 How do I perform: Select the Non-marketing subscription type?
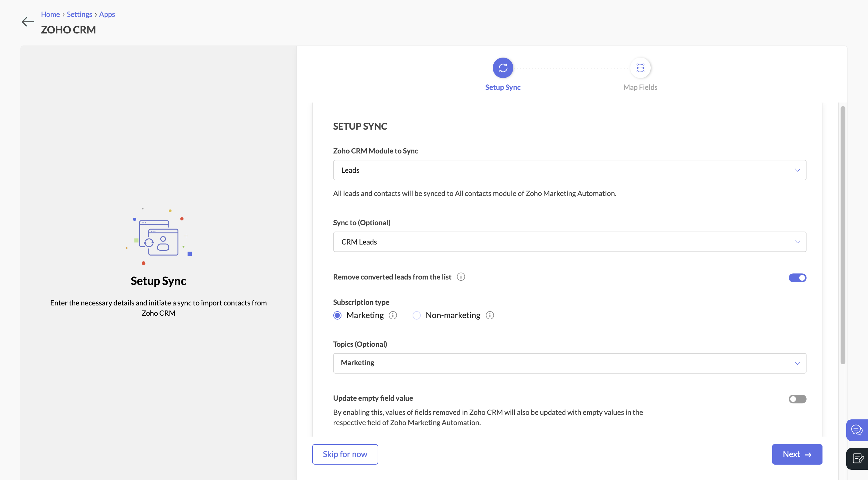coord(417,315)
